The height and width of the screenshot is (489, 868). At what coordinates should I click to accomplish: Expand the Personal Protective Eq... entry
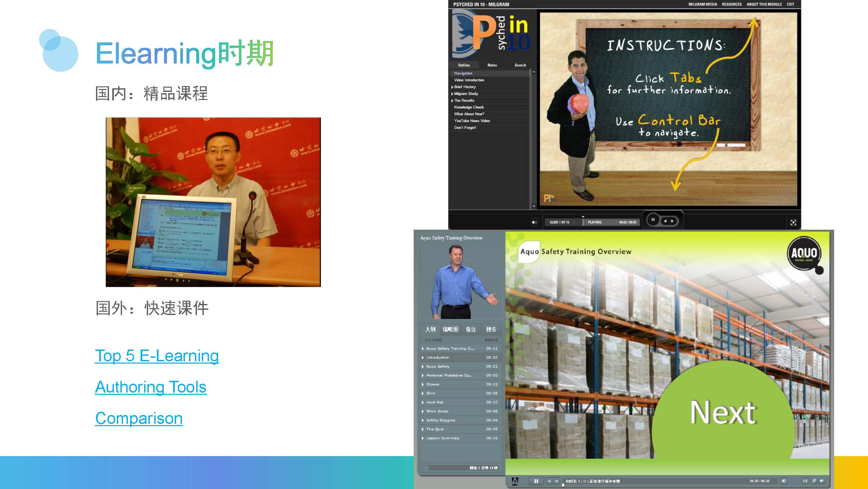(422, 375)
